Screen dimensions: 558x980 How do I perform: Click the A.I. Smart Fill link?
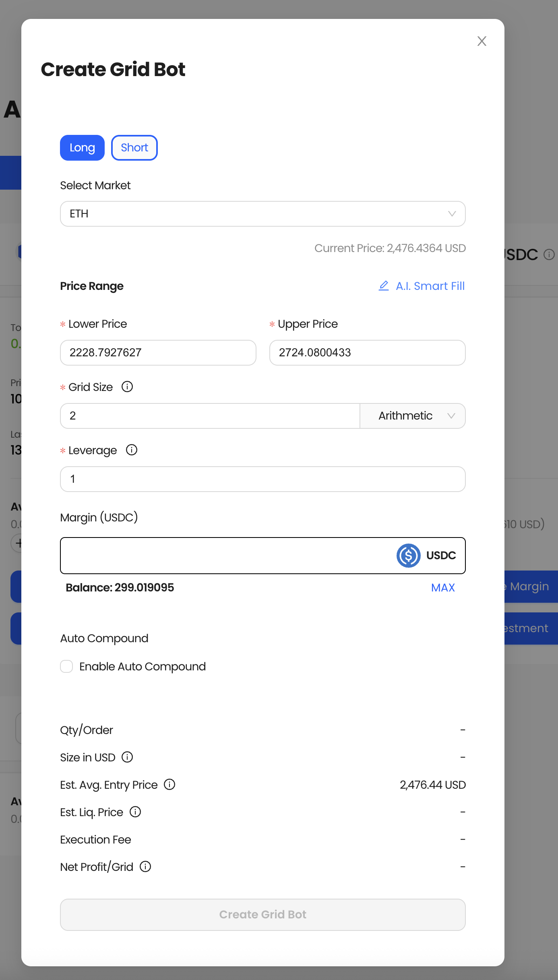(430, 286)
